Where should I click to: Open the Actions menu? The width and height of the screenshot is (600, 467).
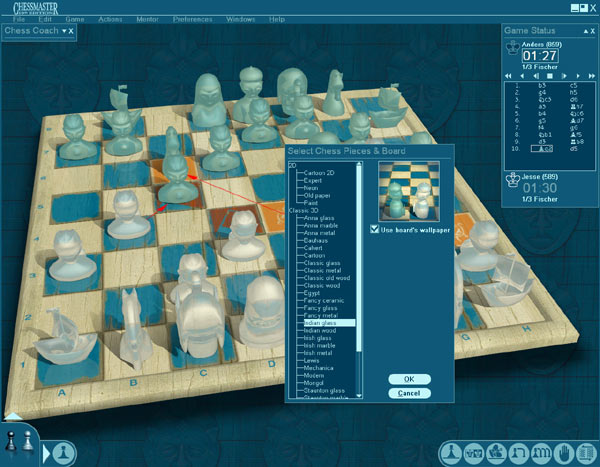coord(110,20)
